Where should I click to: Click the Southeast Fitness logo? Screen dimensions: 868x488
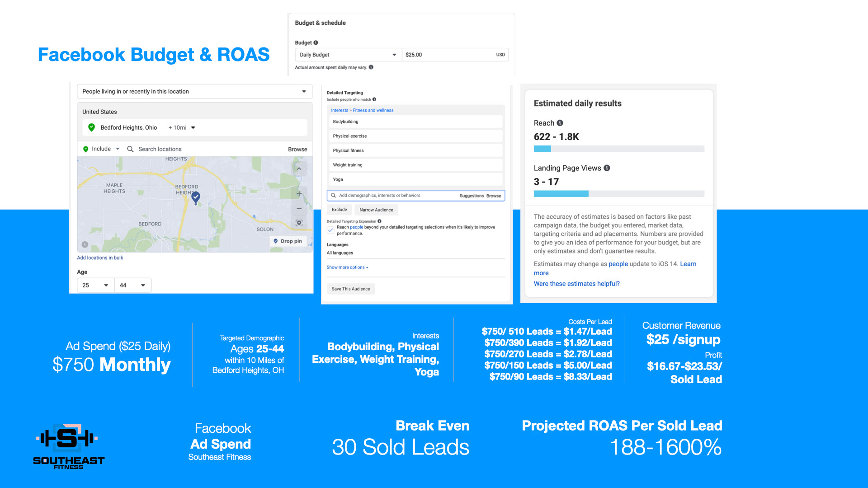click(68, 446)
